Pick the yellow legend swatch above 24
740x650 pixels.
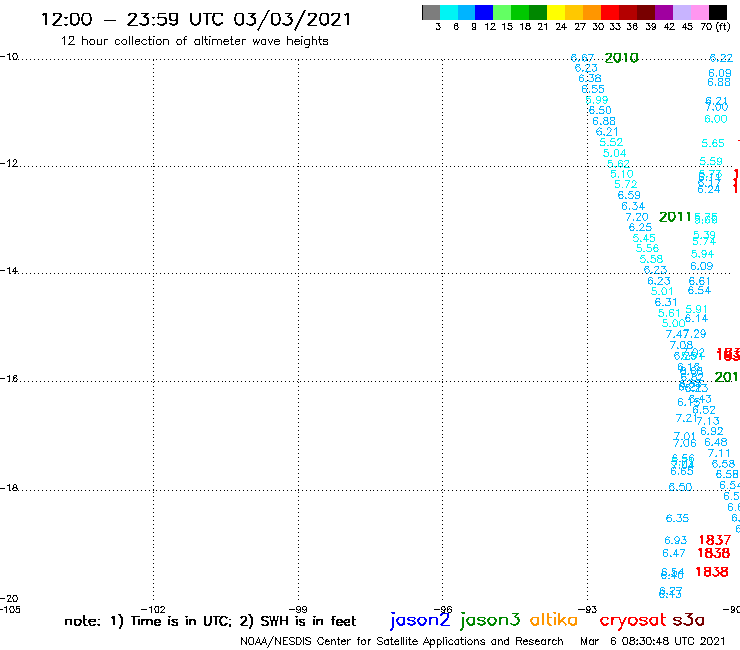click(556, 12)
